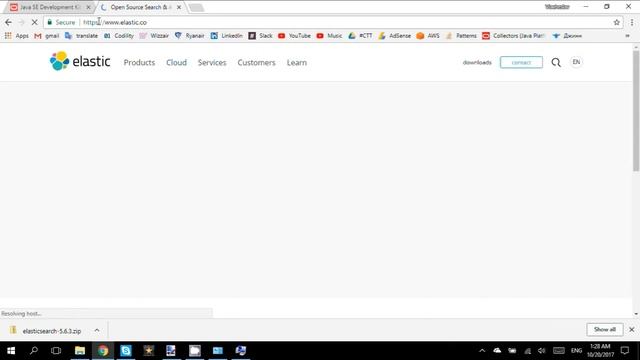
Task: Open the Services menu
Action: (212, 62)
